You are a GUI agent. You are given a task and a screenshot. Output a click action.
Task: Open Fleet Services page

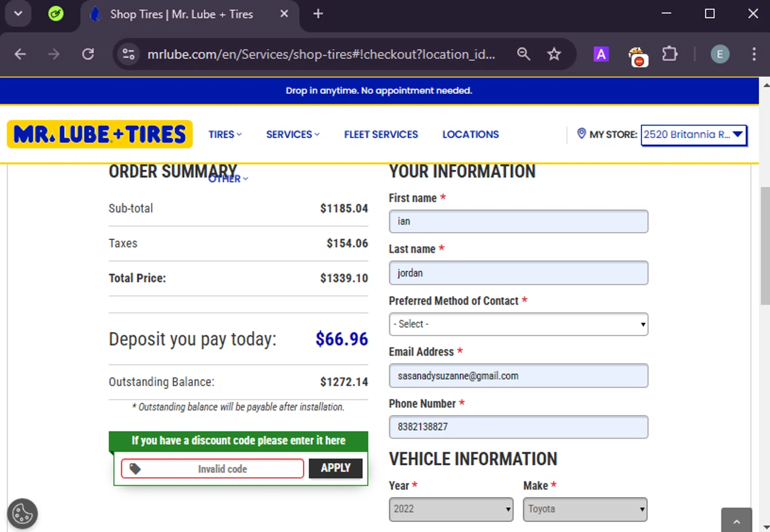point(381,134)
